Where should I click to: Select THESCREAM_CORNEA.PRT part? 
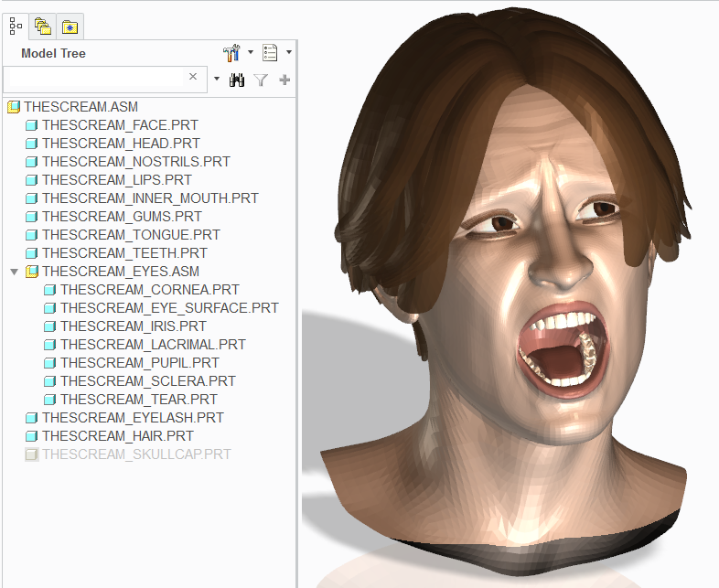pyautogui.click(x=150, y=290)
